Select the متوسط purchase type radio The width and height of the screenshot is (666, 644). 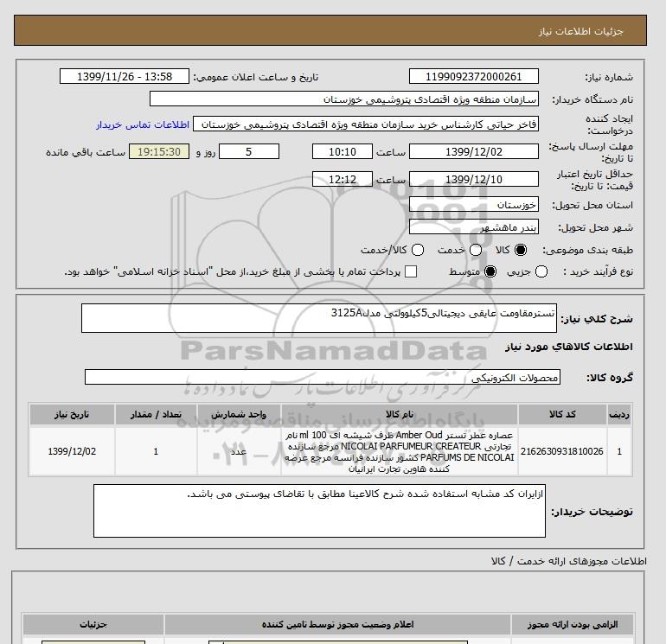pos(490,271)
